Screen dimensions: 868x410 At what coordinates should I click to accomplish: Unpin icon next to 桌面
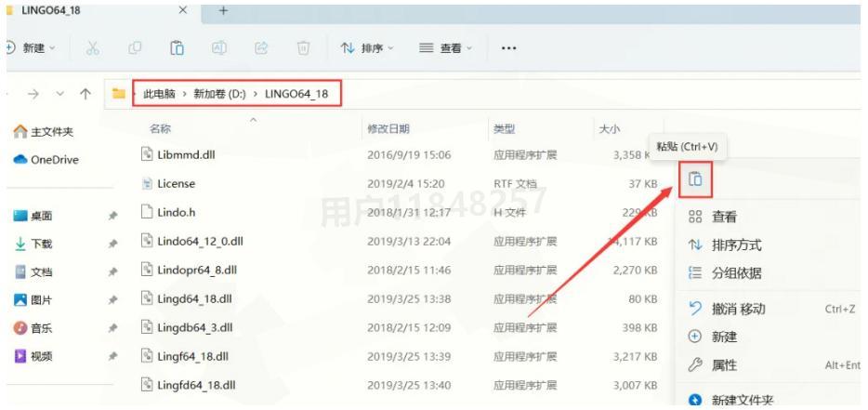(x=113, y=216)
